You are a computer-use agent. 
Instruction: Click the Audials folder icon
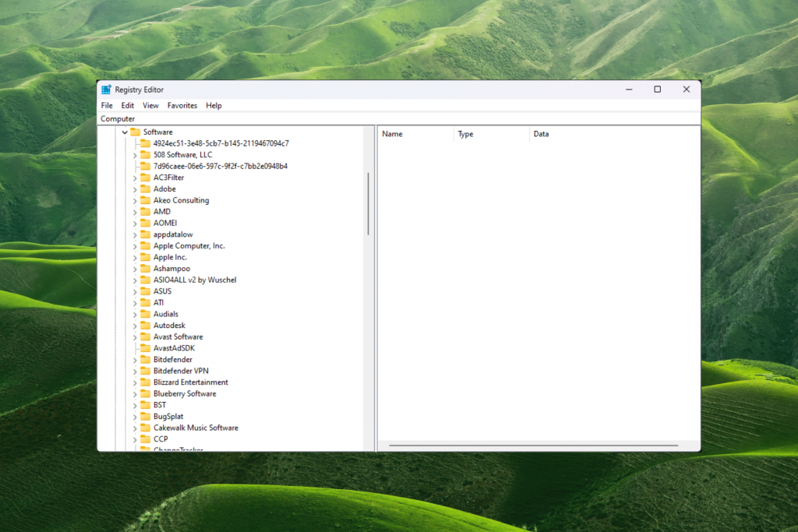(x=146, y=314)
